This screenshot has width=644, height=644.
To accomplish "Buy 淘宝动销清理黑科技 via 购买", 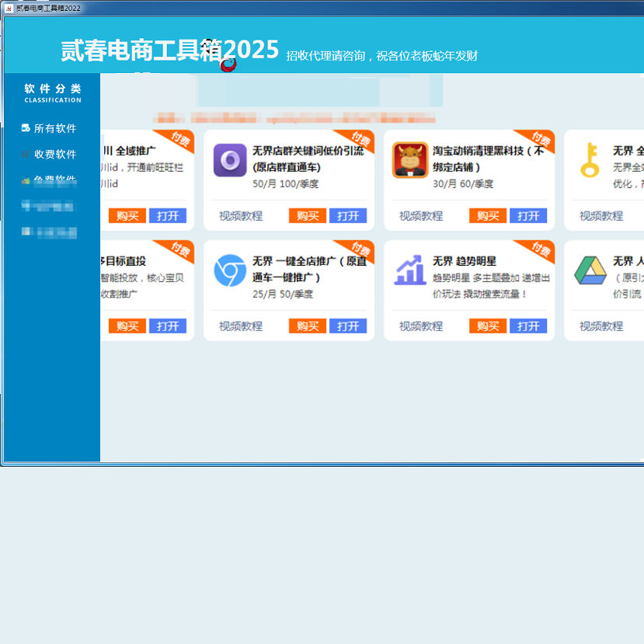I will coord(488,216).
